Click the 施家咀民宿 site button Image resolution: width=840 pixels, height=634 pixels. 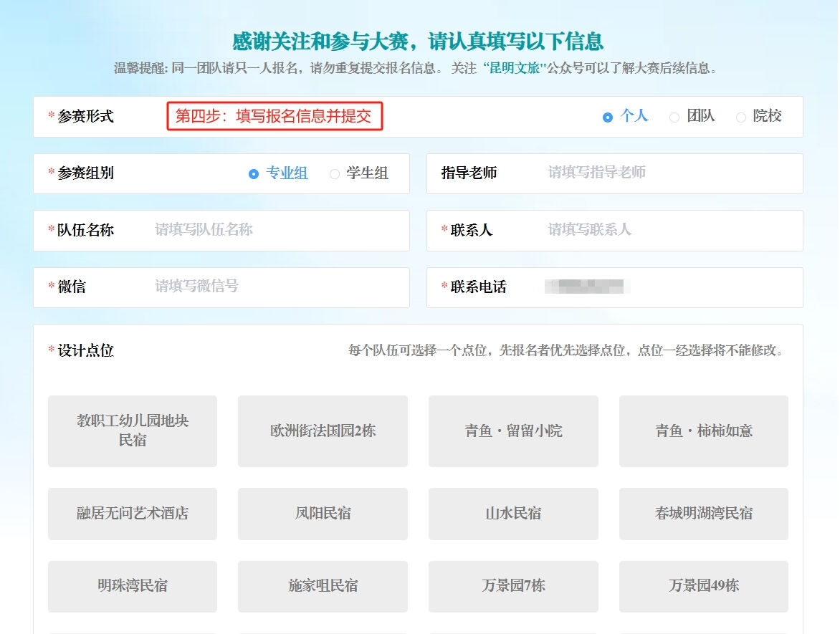point(323,586)
